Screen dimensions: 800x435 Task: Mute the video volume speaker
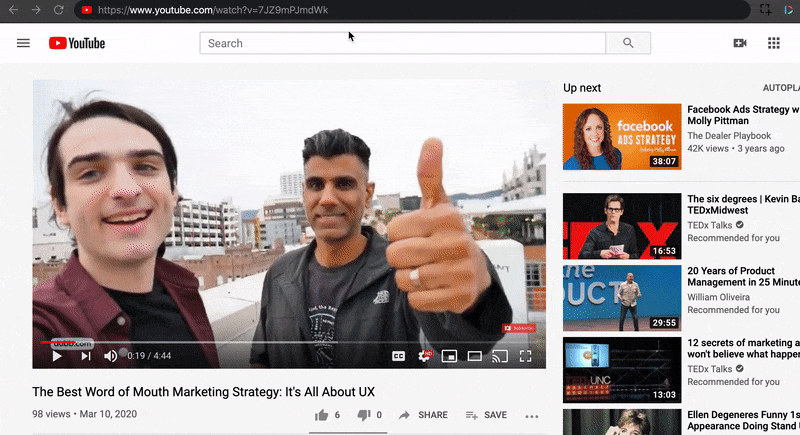pyautogui.click(x=110, y=356)
